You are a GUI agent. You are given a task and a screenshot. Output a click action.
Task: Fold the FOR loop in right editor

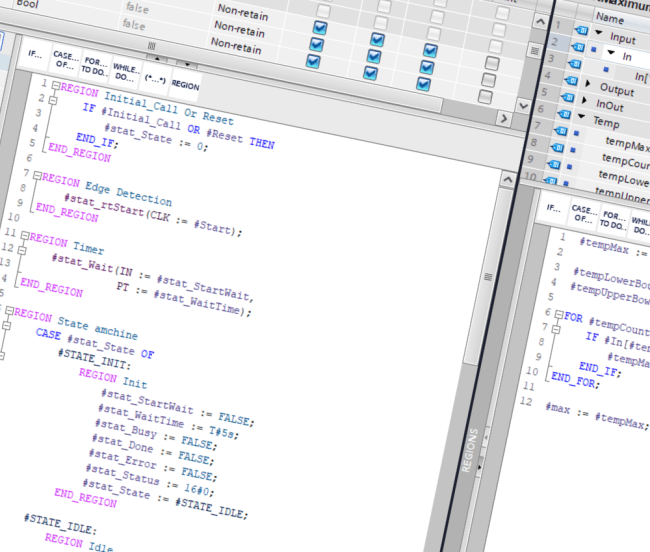(559, 314)
